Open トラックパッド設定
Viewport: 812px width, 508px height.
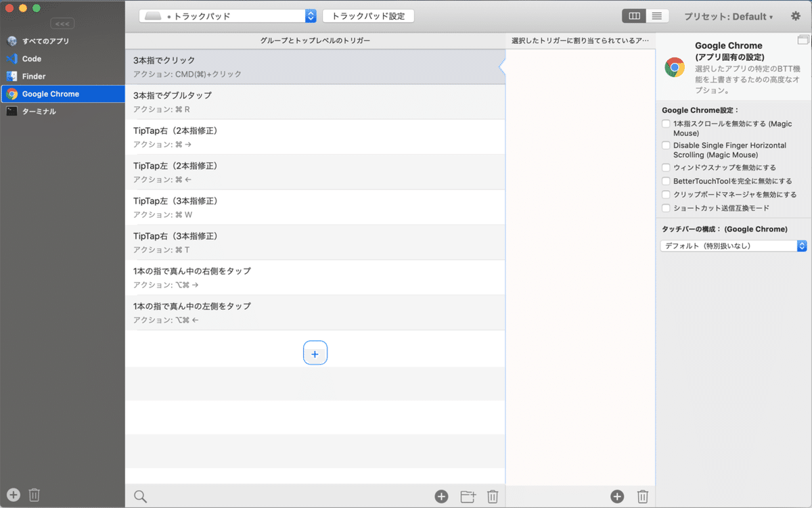368,15
